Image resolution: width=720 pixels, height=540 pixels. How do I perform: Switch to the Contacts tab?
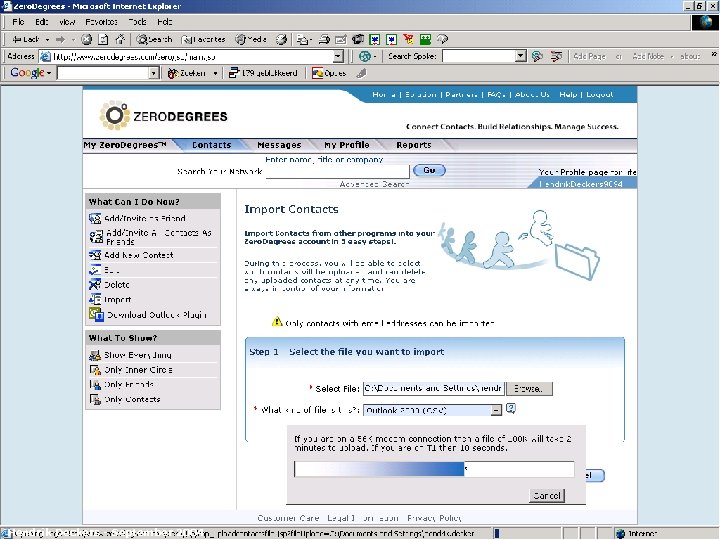pyautogui.click(x=212, y=145)
